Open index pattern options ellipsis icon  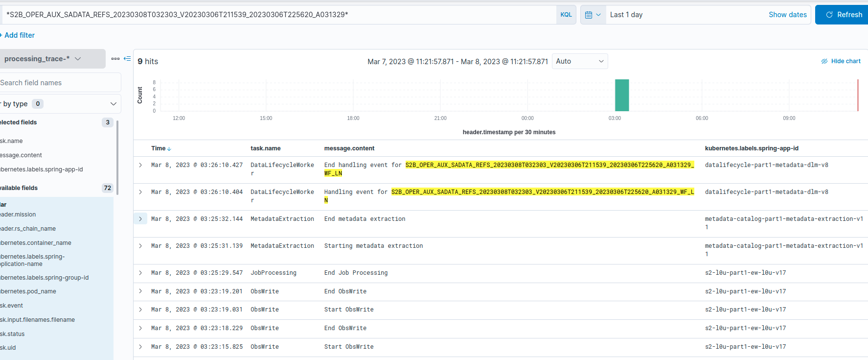(115, 59)
